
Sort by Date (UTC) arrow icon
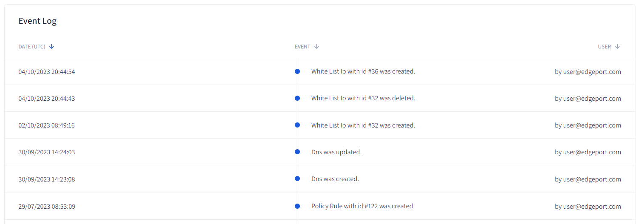[x=52, y=47]
